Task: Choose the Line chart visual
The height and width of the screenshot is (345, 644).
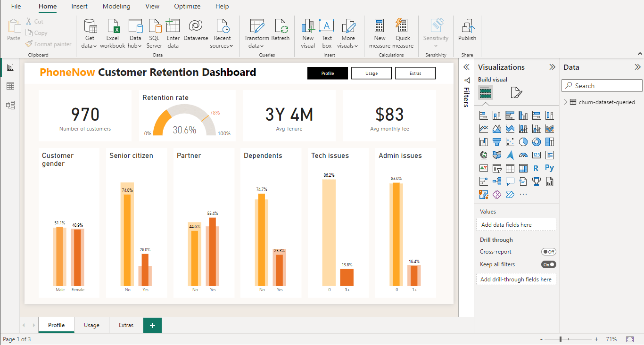Action: click(483, 129)
